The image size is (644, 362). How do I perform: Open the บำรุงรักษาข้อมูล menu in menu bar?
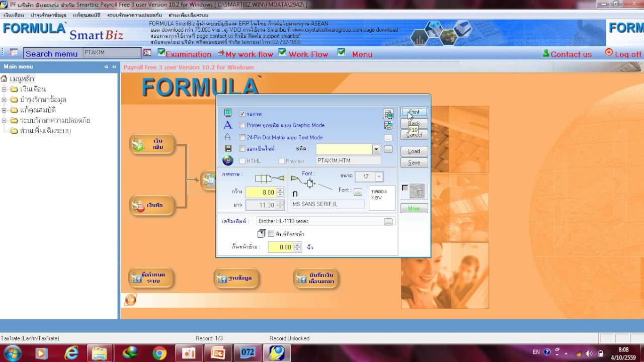pyautogui.click(x=48, y=15)
